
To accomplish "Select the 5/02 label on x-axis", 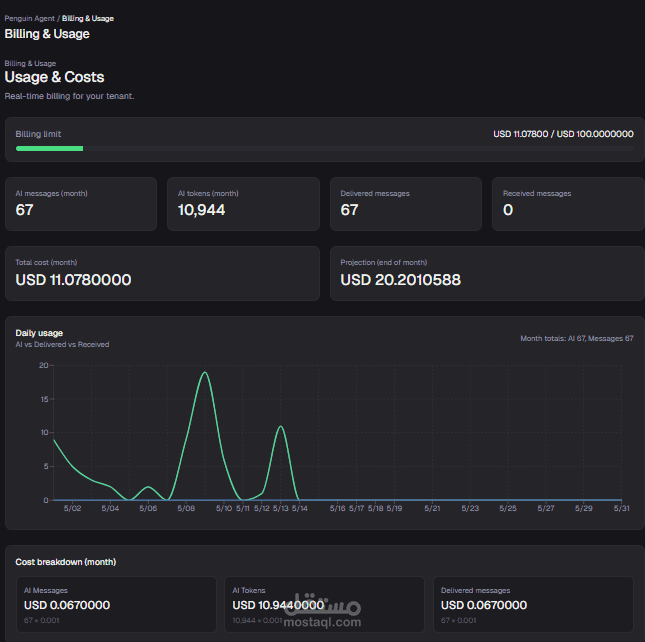I will [72, 508].
